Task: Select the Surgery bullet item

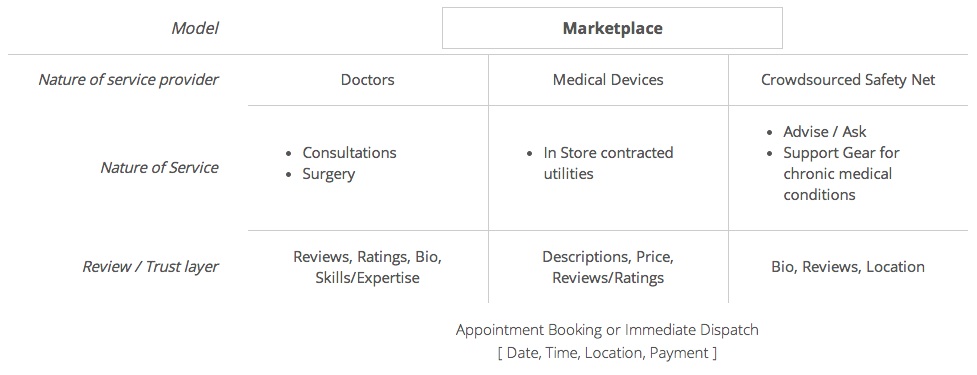Action: [329, 174]
